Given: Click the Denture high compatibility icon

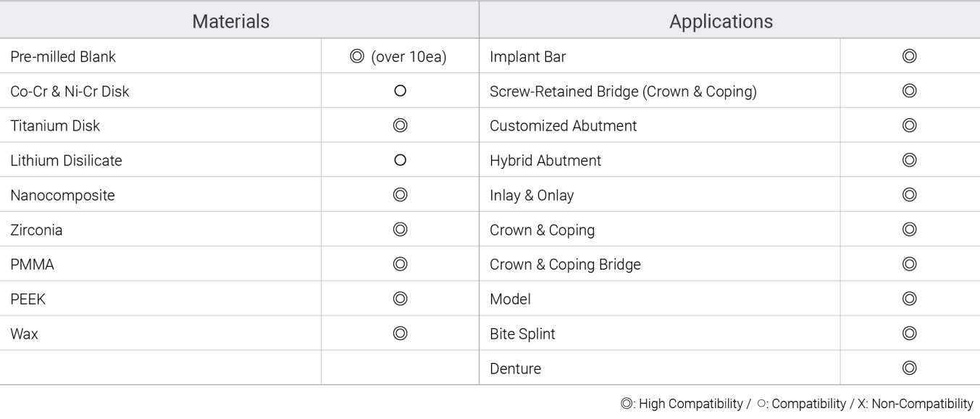Looking at the screenshot, I should tap(910, 368).
